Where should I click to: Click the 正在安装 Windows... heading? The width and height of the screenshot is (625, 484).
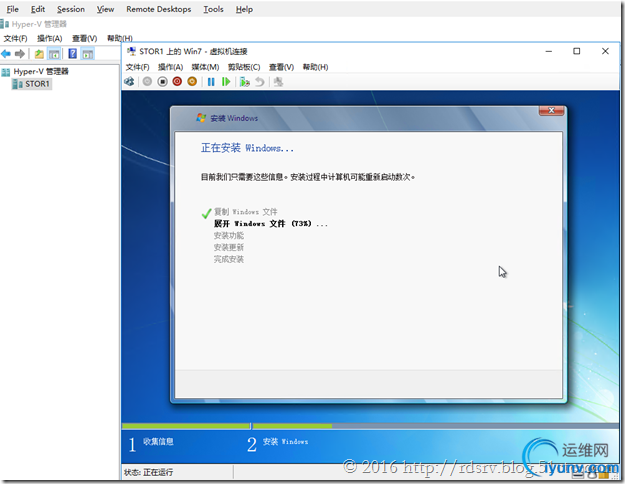247,148
